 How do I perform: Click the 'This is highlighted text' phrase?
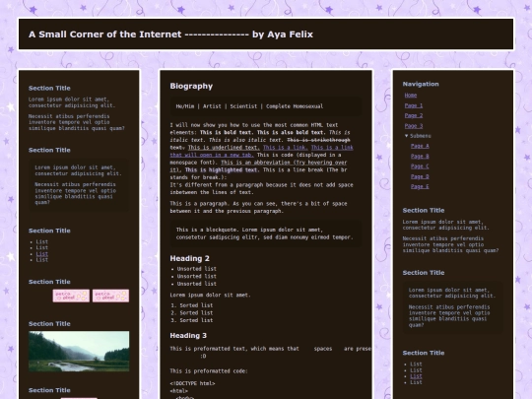point(222,169)
